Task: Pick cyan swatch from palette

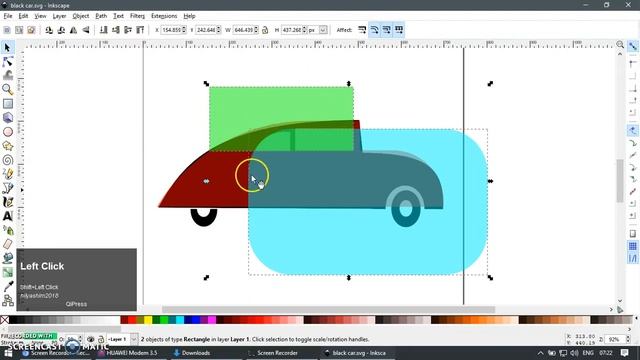Action: point(180,320)
